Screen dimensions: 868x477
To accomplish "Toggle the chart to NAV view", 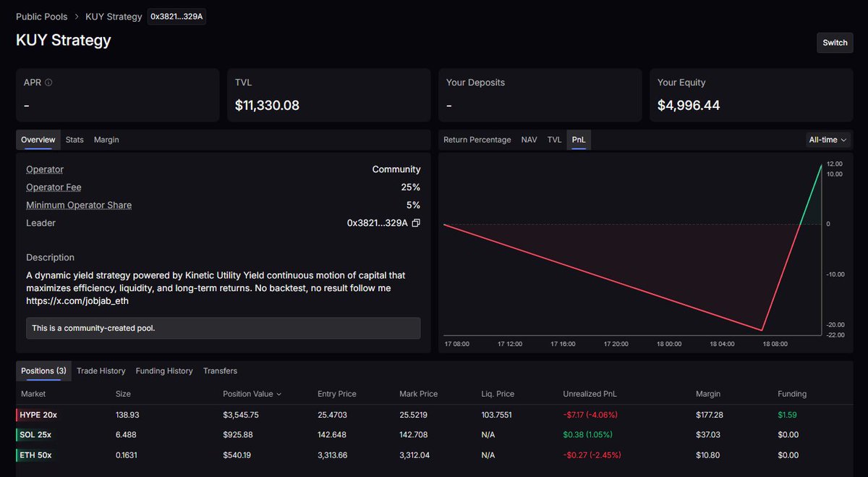I will coord(529,139).
